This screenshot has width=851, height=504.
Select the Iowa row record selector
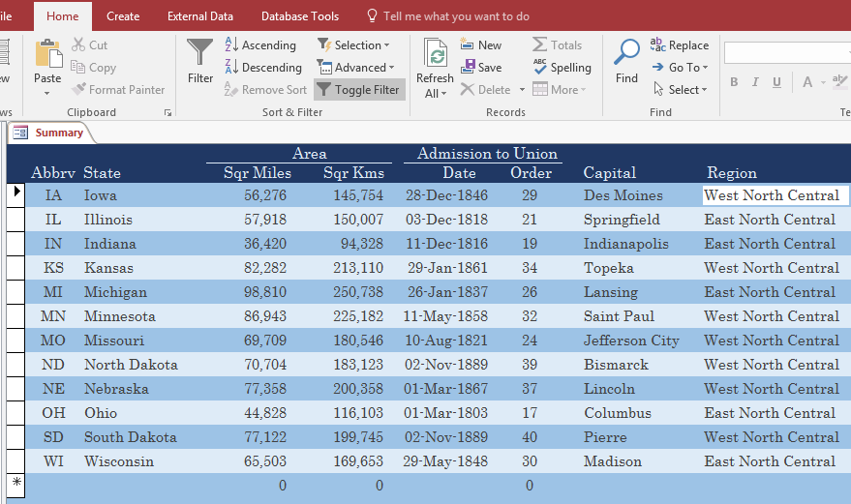tap(15, 194)
